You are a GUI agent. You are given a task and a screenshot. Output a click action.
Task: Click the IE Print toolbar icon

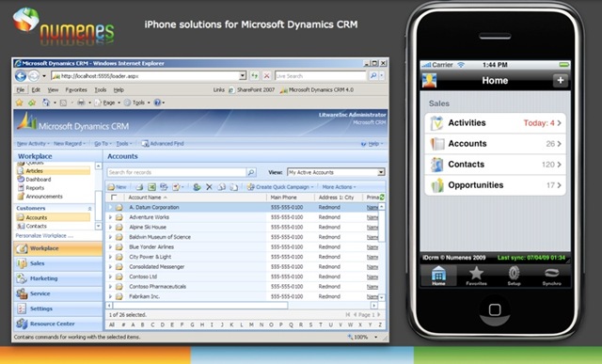(81, 103)
